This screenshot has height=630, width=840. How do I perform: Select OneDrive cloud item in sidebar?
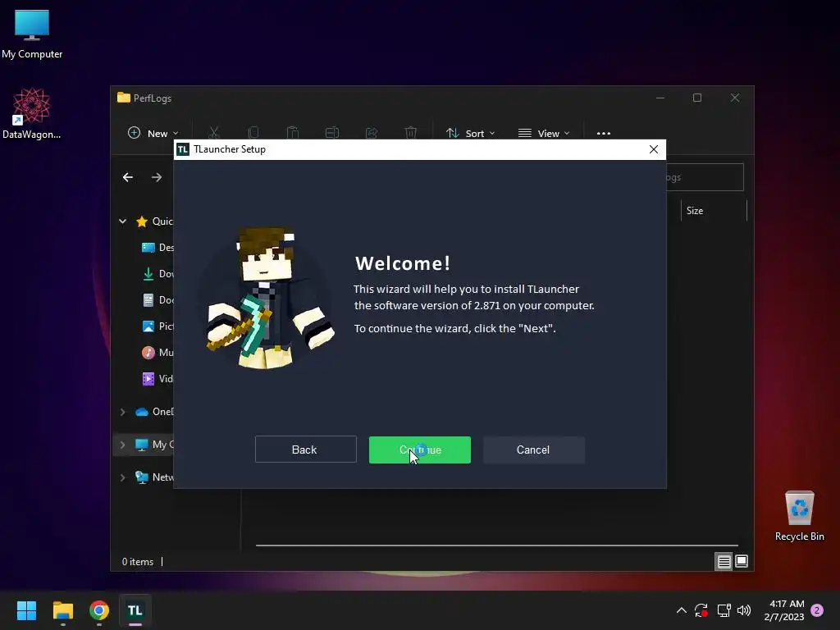(154, 412)
